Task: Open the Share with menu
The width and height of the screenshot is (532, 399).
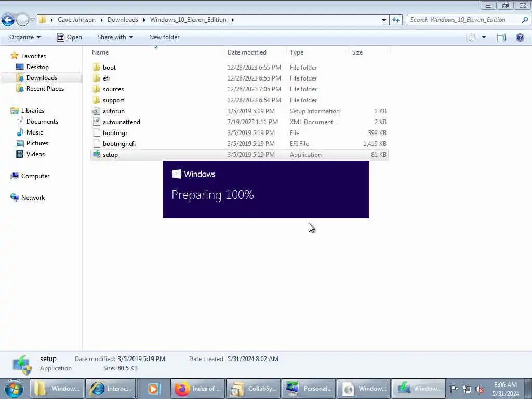Action: click(115, 37)
